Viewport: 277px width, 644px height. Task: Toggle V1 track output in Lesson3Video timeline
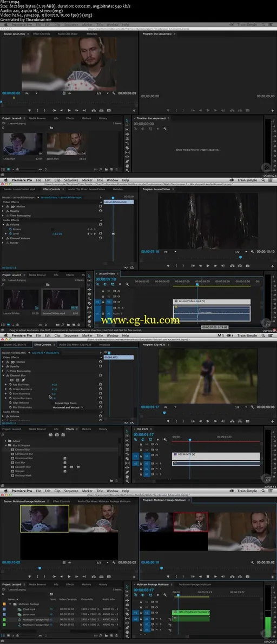pos(119,302)
